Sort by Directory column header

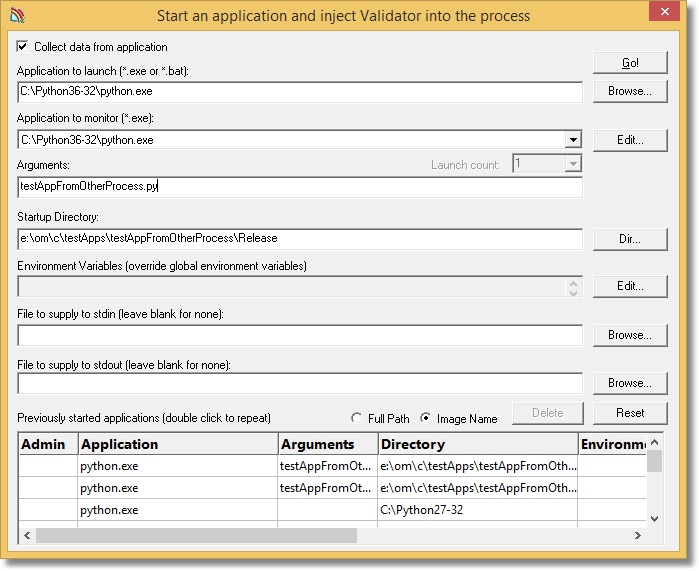(478, 444)
